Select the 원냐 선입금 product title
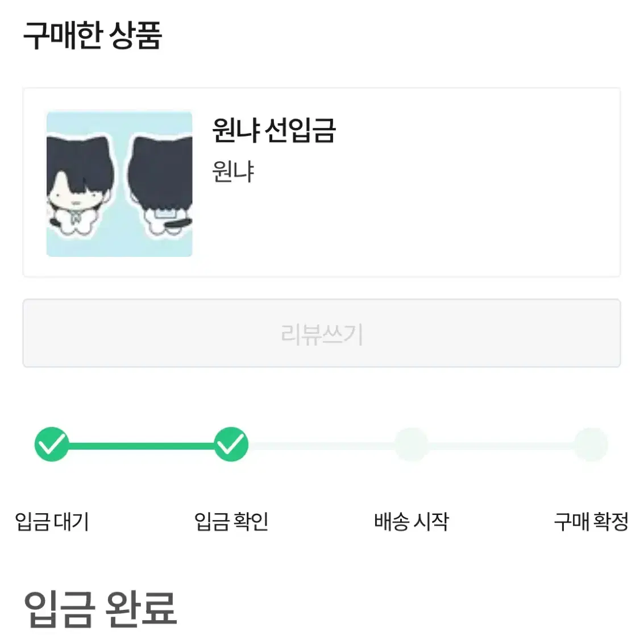Screen dimensions: 644x644 [x=274, y=130]
